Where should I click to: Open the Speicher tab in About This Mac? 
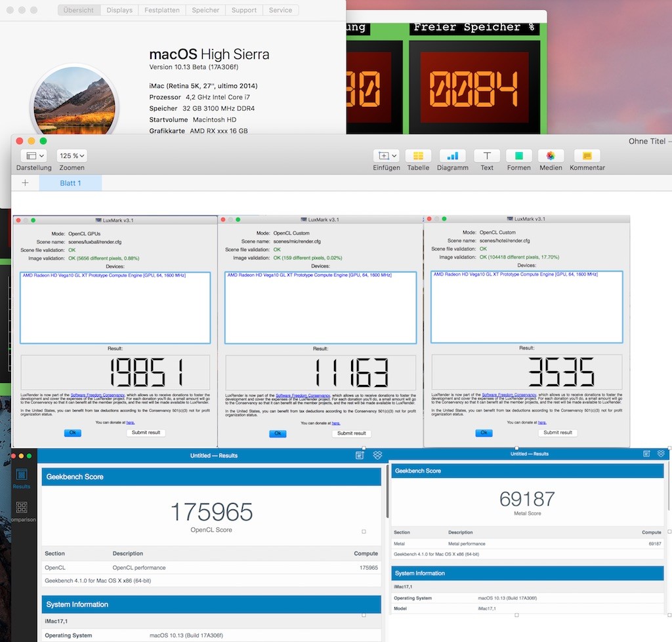tap(205, 10)
